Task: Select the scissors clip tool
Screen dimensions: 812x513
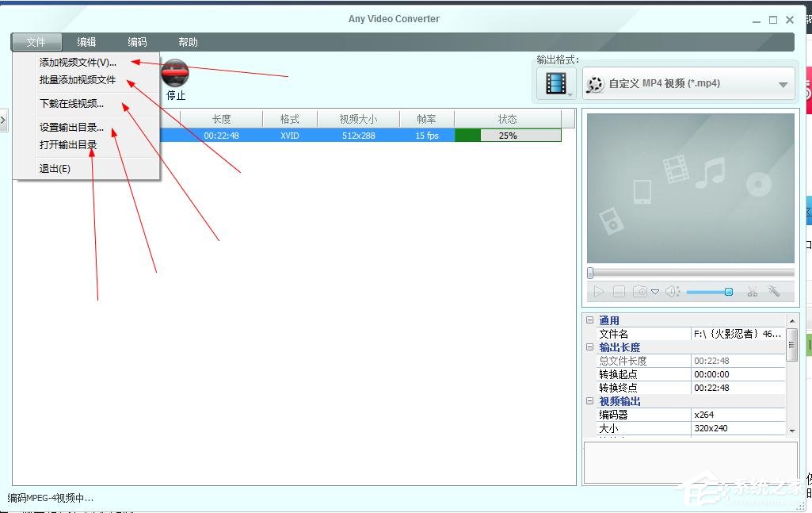Action: [x=752, y=291]
